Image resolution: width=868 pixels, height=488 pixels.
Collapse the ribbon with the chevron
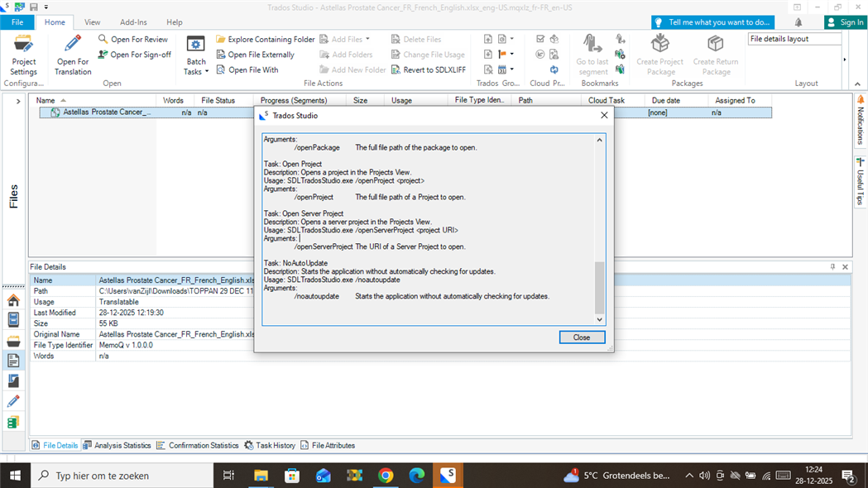[x=858, y=84]
